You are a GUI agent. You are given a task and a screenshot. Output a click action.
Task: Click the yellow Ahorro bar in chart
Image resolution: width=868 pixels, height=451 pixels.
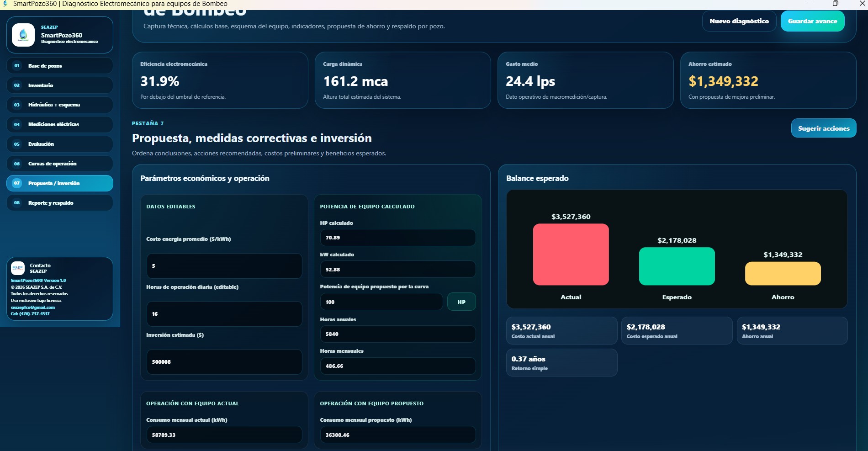click(783, 273)
